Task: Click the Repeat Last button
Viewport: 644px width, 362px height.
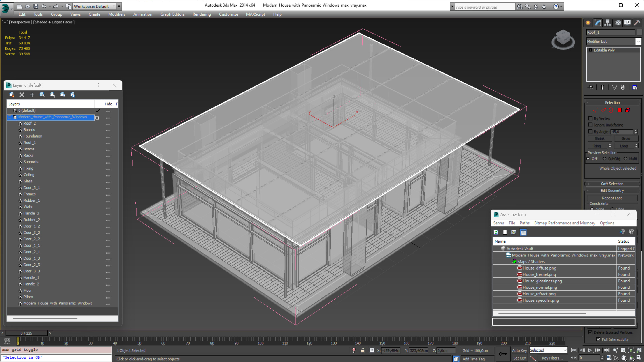Action: click(612, 198)
